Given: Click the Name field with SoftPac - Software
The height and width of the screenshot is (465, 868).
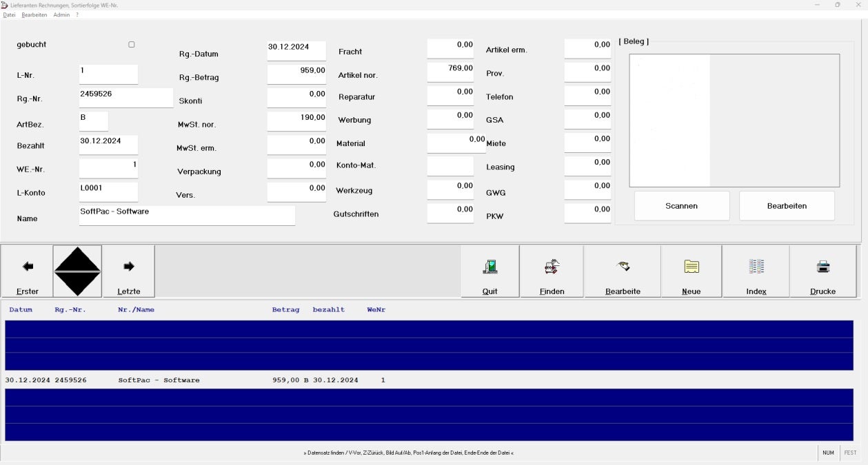Looking at the screenshot, I should (187, 215).
